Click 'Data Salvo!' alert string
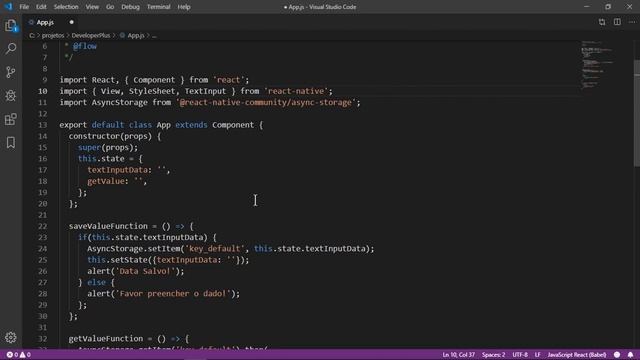This screenshot has height=360, width=640. pyautogui.click(x=145, y=271)
